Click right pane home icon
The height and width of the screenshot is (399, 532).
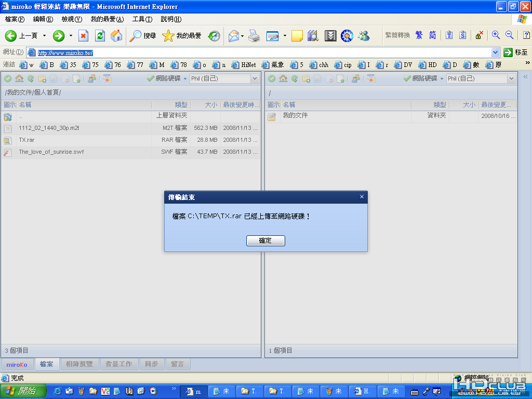(283, 79)
